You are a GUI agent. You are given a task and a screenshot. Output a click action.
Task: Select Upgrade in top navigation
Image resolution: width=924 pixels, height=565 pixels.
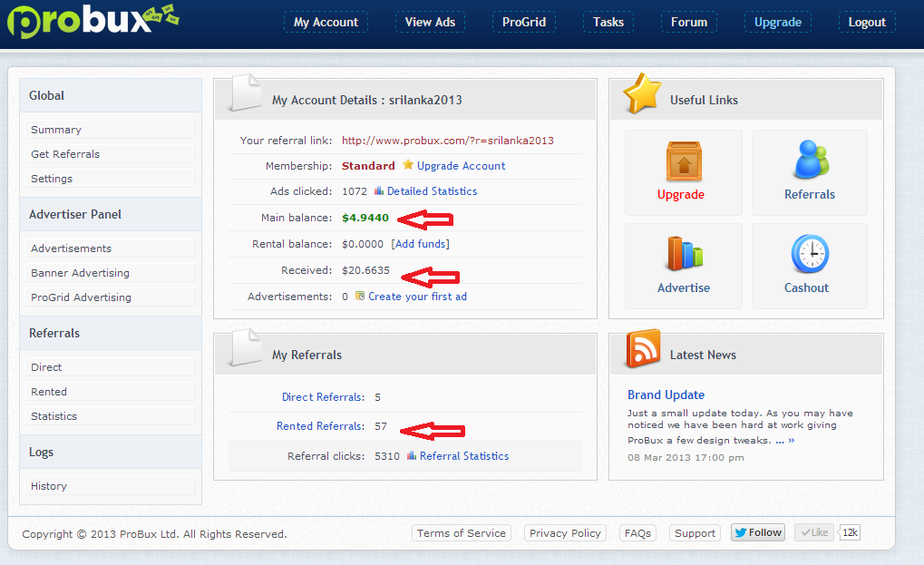point(778,23)
